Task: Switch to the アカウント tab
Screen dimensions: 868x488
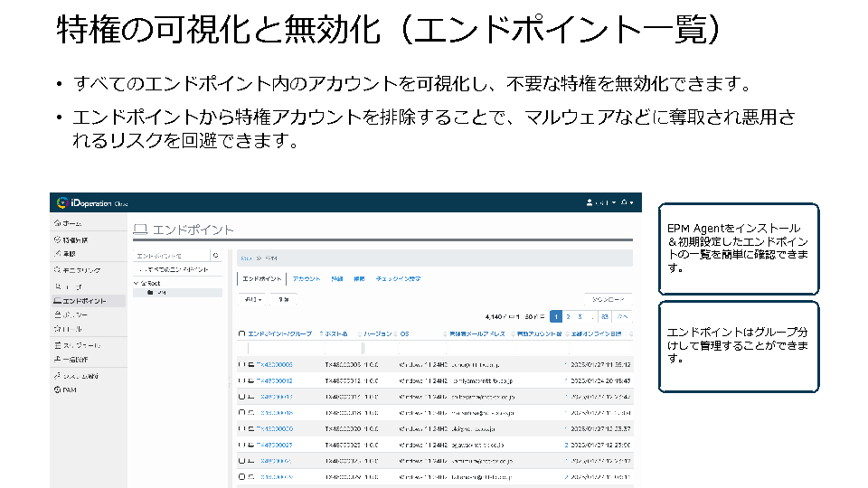Action: point(307,279)
